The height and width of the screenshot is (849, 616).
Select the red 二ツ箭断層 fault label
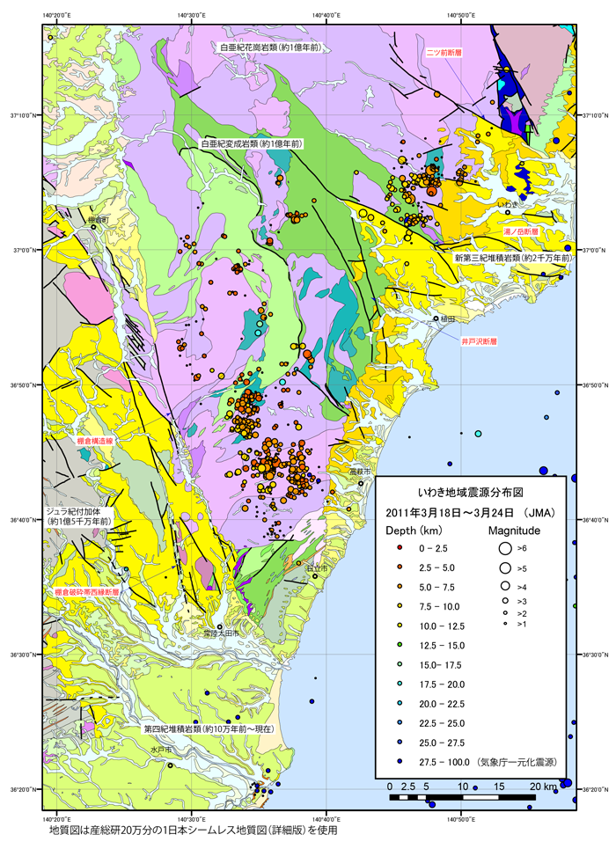[444, 53]
